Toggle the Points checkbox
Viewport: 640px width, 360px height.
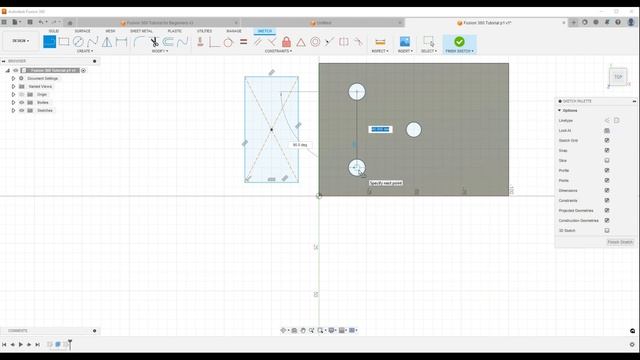[607, 180]
